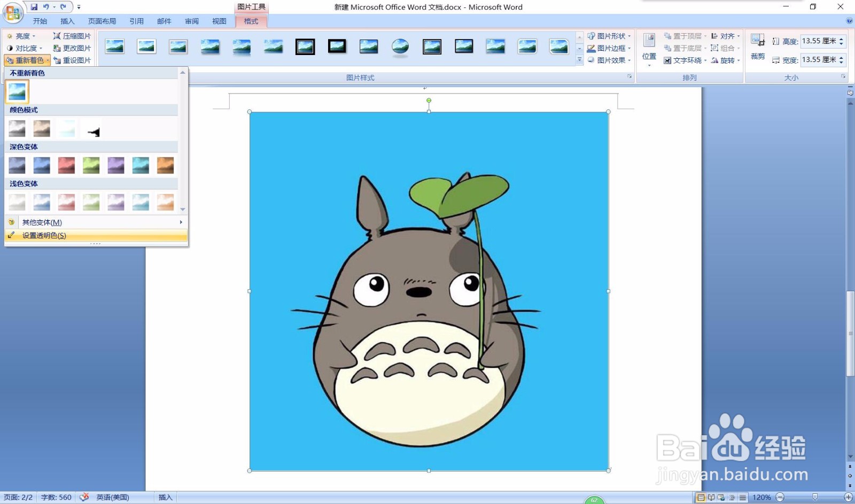Switch to draft view

[743, 498]
